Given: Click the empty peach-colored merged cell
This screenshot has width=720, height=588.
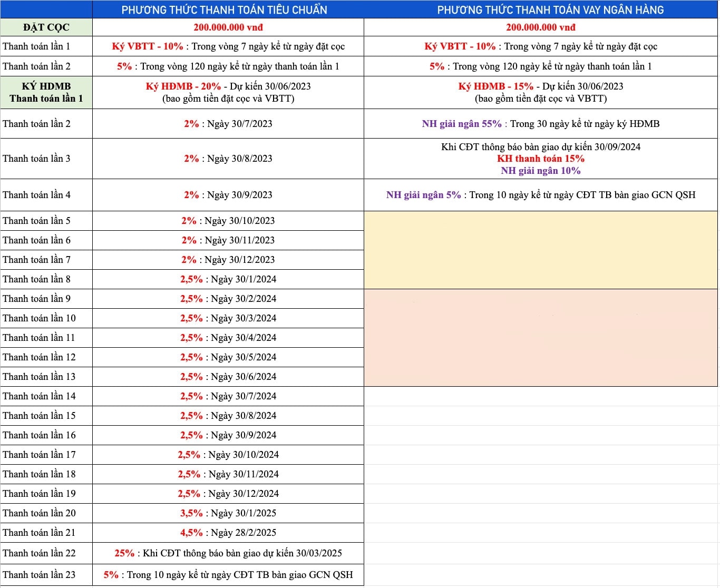Looking at the screenshot, I should [x=540, y=337].
